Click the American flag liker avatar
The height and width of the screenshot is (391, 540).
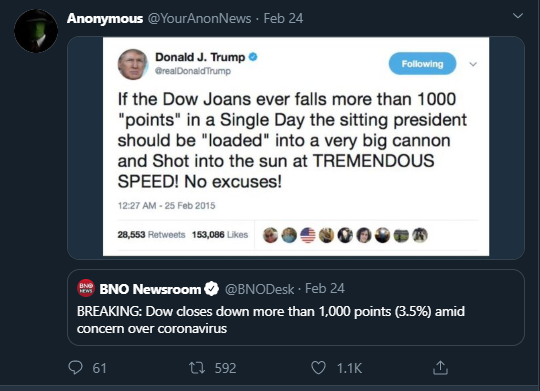pyautogui.click(x=308, y=235)
